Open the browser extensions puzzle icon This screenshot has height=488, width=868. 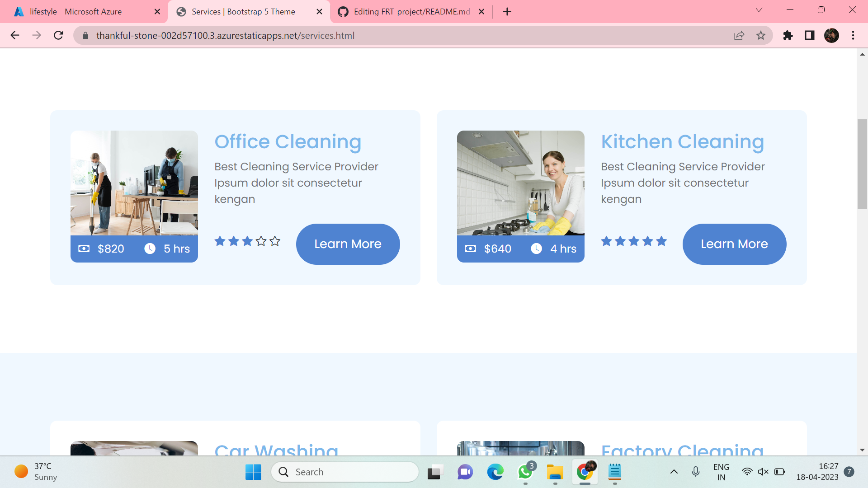pyautogui.click(x=788, y=35)
